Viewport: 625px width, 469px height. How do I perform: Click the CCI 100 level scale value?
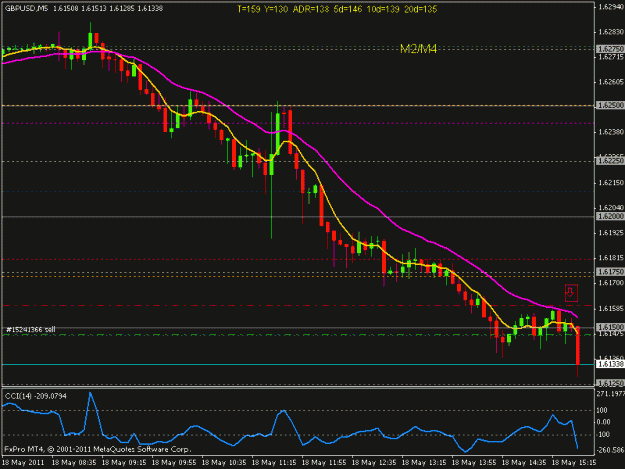(x=603, y=410)
